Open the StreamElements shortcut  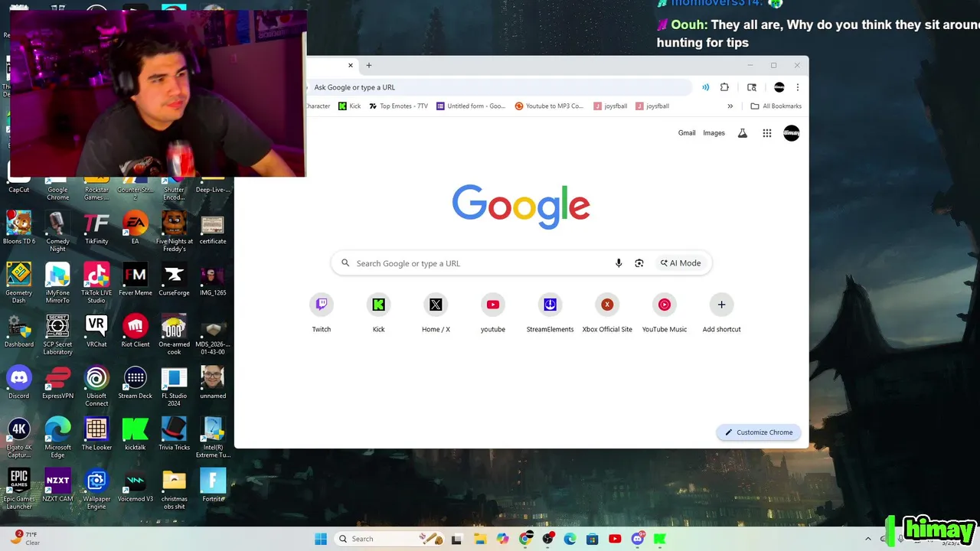pos(550,305)
